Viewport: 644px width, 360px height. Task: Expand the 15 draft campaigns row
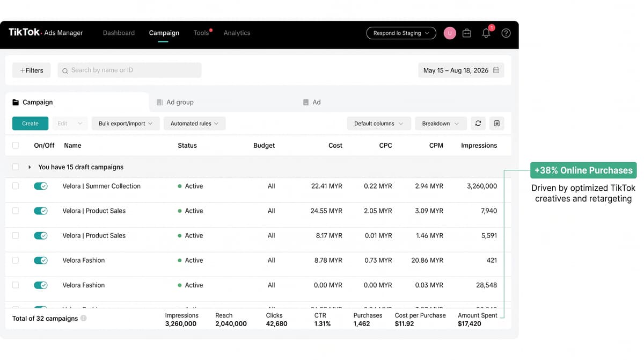point(30,167)
